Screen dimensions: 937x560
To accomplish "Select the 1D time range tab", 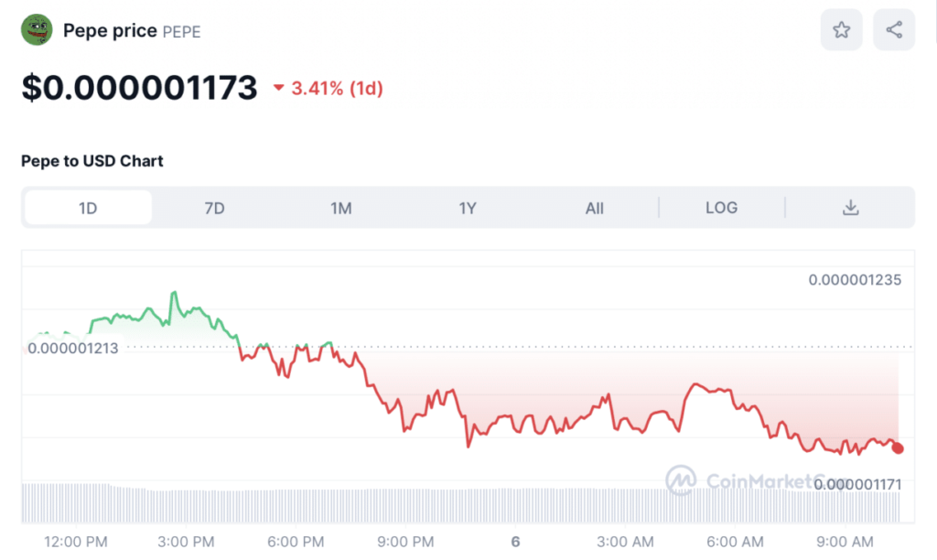I will [88, 208].
